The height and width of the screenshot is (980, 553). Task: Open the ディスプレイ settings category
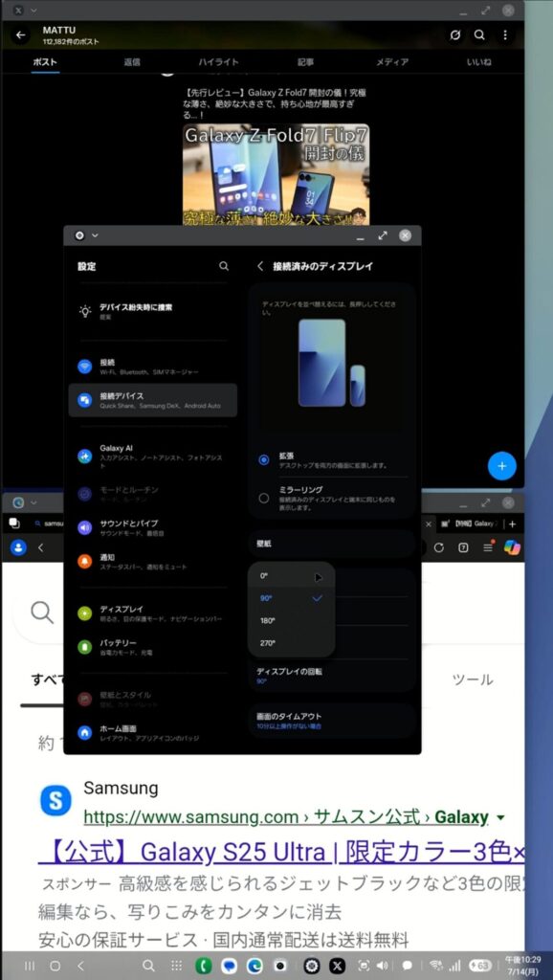tap(152, 613)
